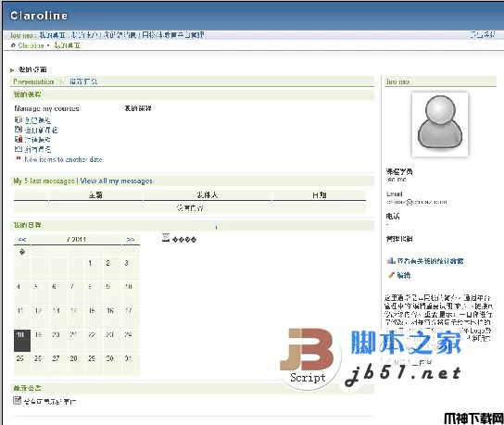Open View all my messages

coord(116,181)
